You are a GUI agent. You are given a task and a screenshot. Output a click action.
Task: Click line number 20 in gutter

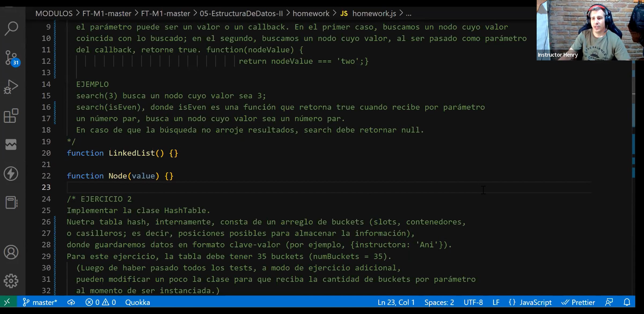coord(46,153)
